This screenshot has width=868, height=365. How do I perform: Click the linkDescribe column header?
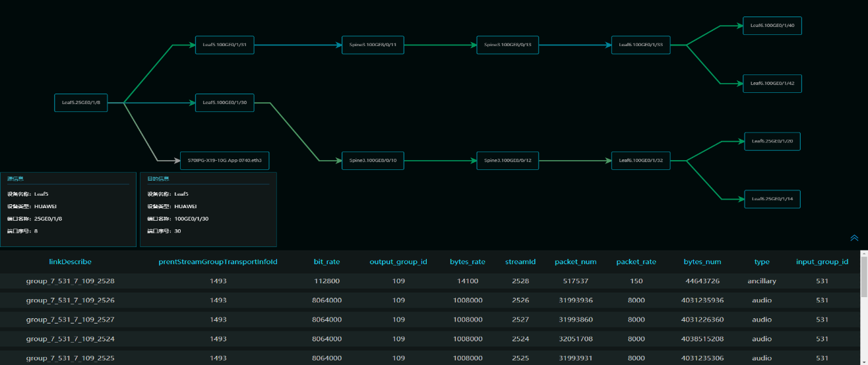70,262
